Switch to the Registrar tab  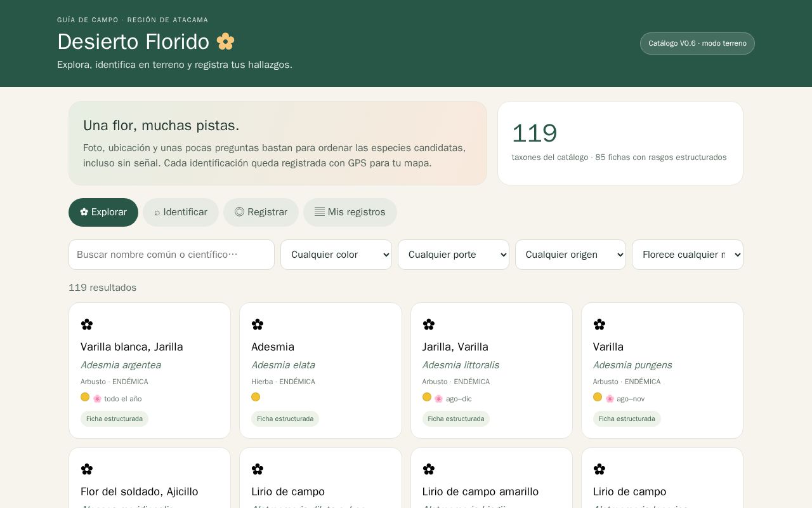pos(261,212)
